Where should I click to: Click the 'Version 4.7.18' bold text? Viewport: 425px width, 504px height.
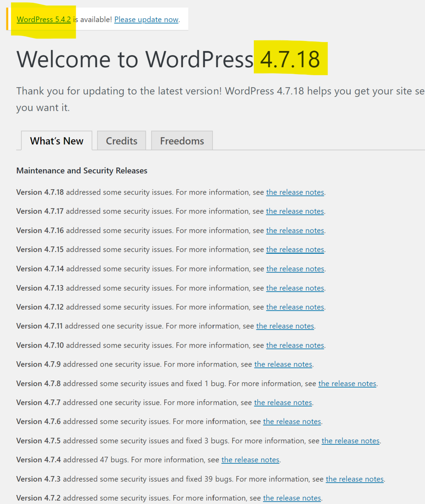40,192
